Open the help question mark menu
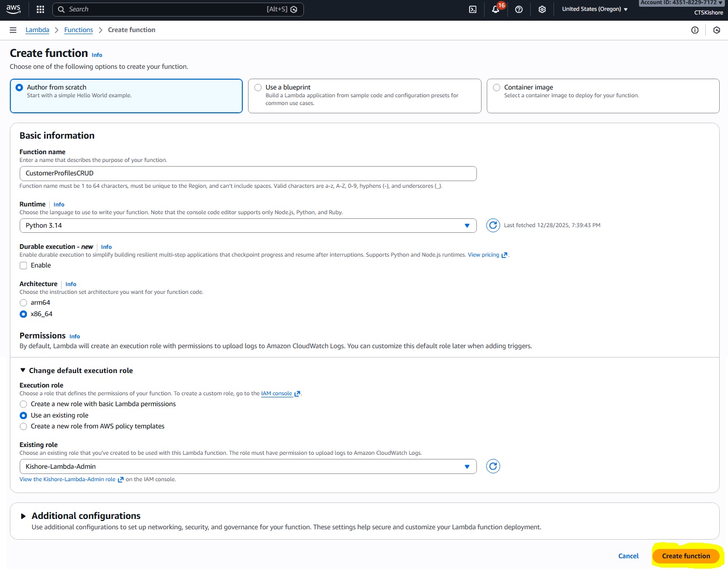The height and width of the screenshot is (580, 728). tap(519, 9)
